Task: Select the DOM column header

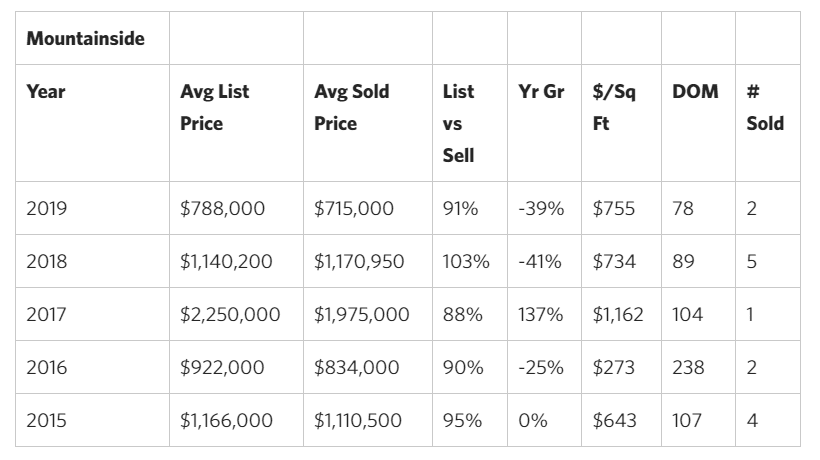Action: pos(699,123)
